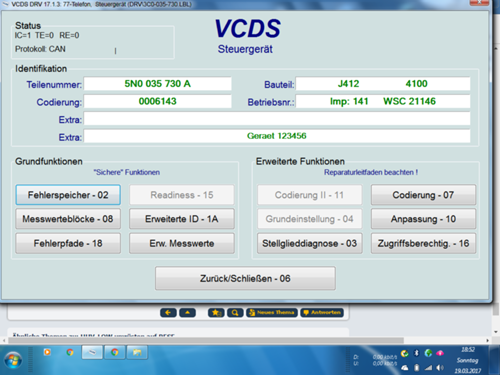Click Neues Thema forum button

click(x=272, y=313)
